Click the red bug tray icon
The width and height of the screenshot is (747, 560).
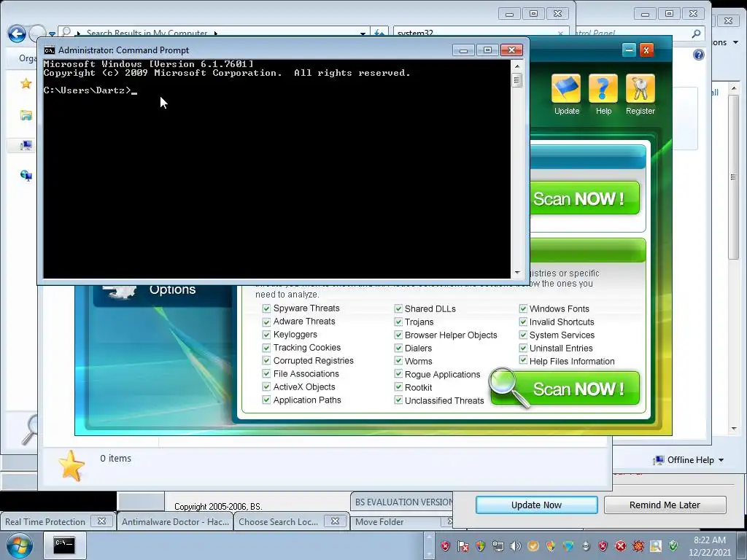click(638, 545)
